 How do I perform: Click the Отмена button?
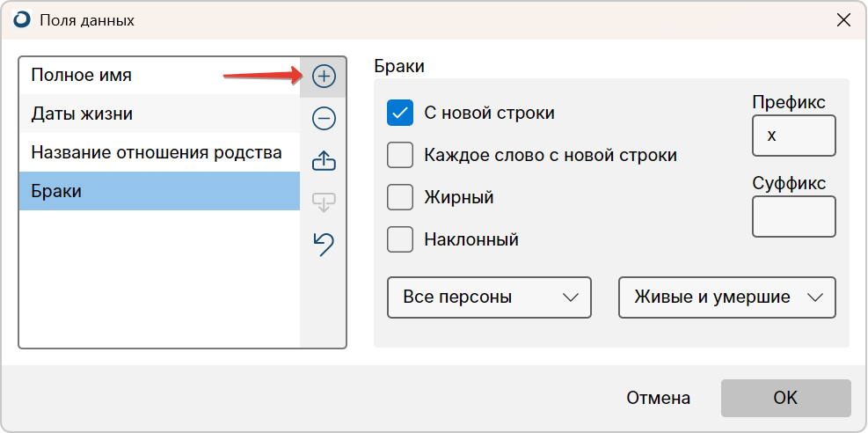click(658, 398)
